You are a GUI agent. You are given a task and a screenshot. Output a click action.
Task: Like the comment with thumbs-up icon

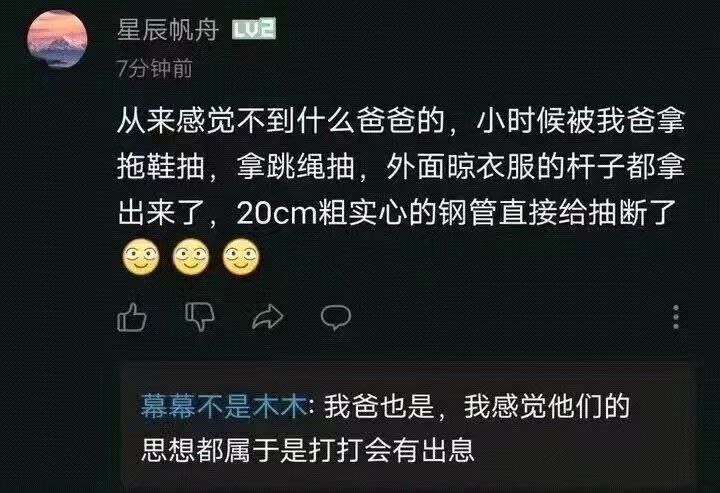[x=132, y=317]
